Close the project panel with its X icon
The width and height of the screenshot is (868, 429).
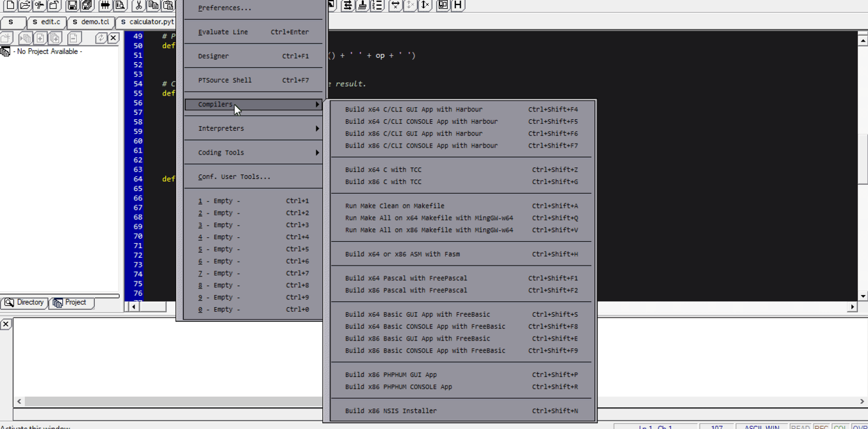tap(113, 38)
